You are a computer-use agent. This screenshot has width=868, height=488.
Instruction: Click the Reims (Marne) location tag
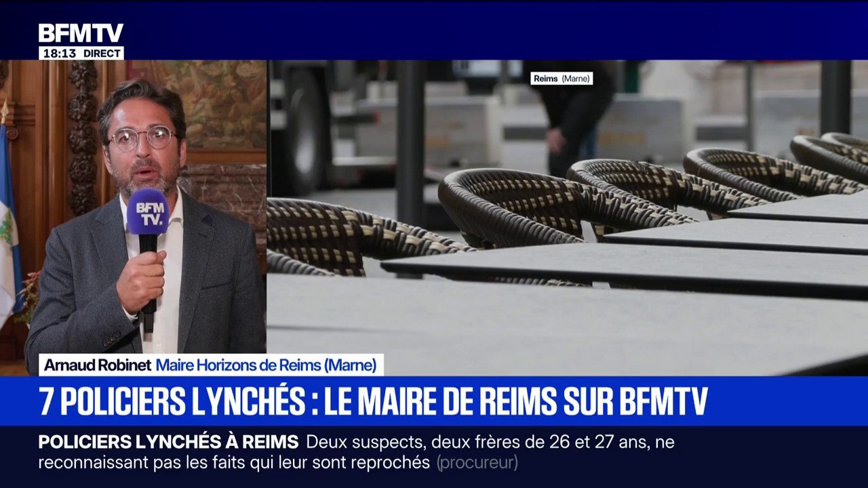pyautogui.click(x=561, y=79)
